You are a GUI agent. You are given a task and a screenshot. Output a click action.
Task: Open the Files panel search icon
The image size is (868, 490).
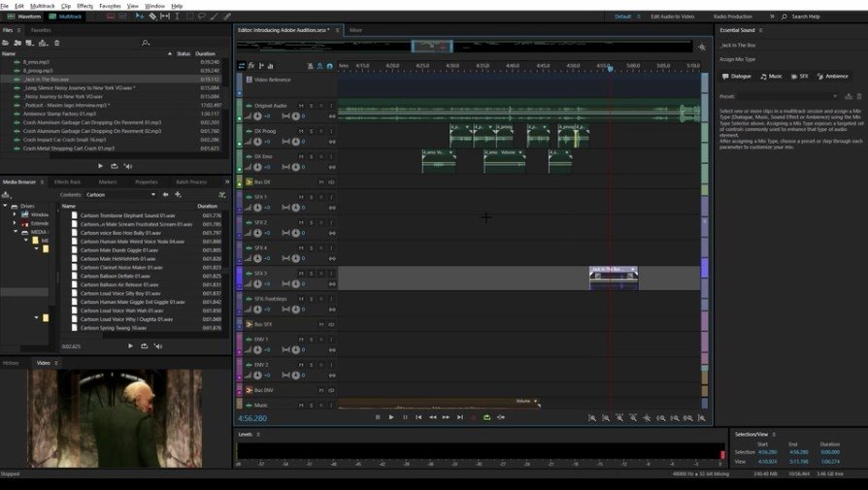[x=145, y=43]
